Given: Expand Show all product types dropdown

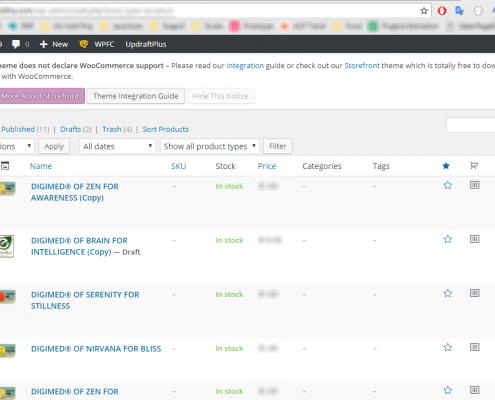Looking at the screenshot, I should coord(210,146).
